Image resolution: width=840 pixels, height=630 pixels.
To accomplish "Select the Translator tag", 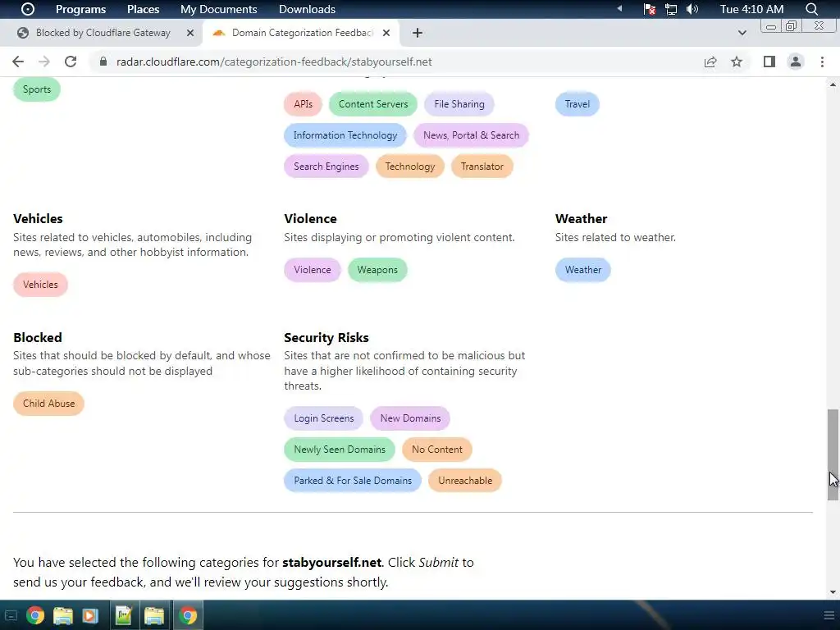I will (482, 166).
